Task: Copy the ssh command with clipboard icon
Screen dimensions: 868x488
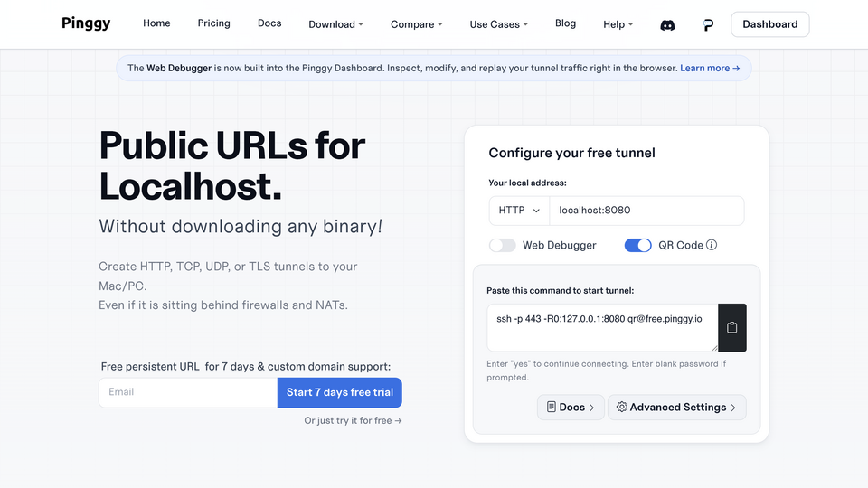Action: (x=731, y=327)
